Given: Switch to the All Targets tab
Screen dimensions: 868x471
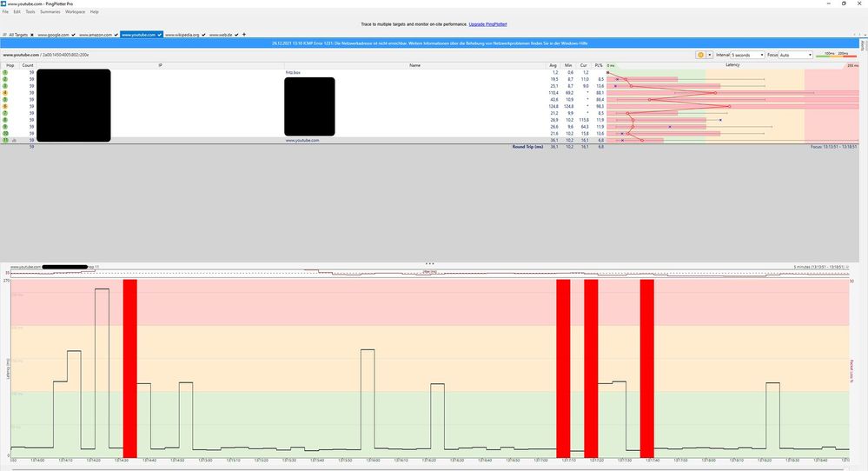Looking at the screenshot, I should (18, 35).
